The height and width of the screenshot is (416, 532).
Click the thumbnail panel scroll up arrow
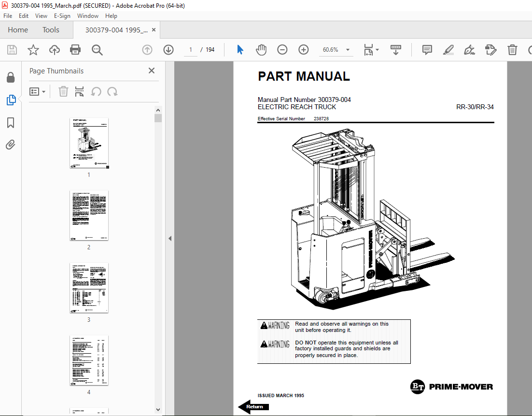pos(158,110)
